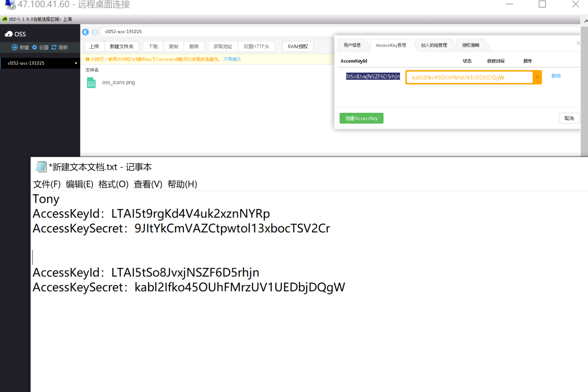Click the AccessKeyId column header
588x392 pixels.
click(x=354, y=61)
